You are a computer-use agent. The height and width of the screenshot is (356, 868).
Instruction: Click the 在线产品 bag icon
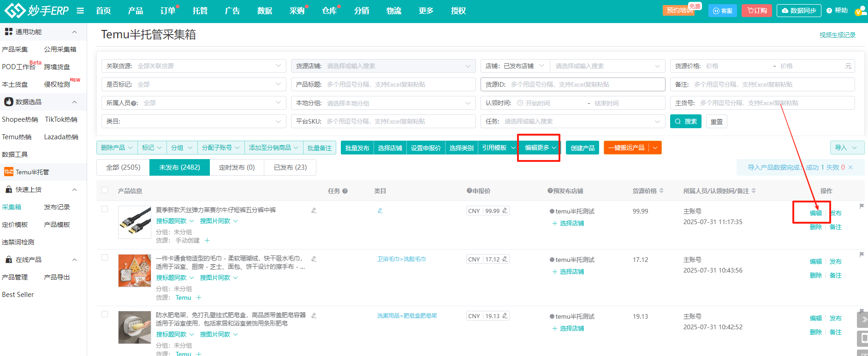point(9,260)
